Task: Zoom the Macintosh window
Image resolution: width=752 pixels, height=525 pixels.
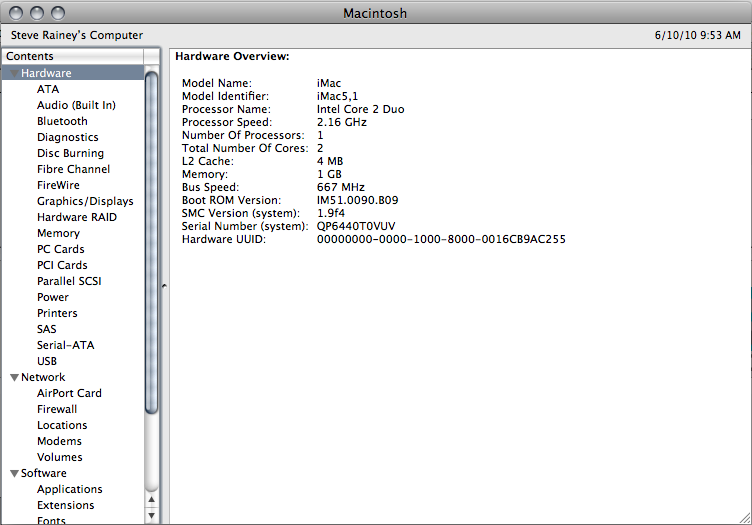Action: 58,13
